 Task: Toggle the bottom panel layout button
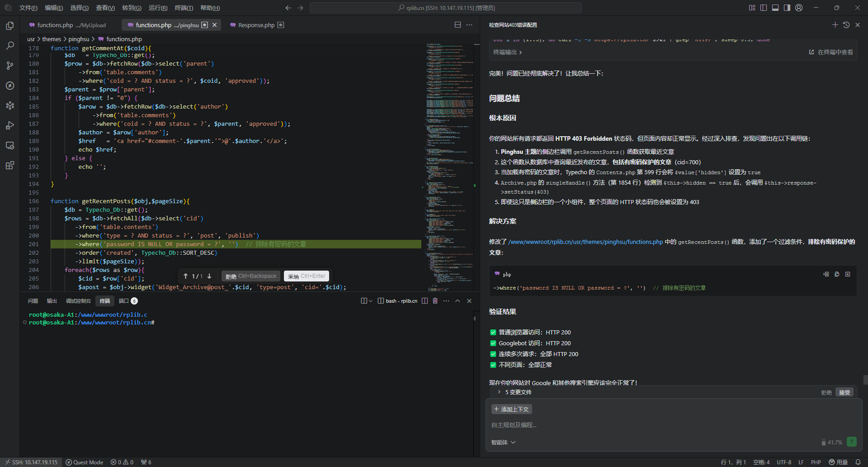point(775,8)
